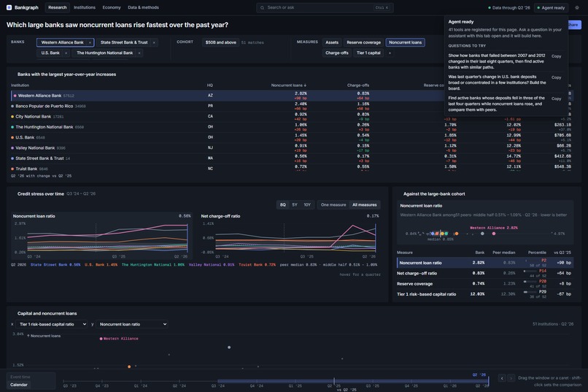
Task: Click the Share button
Action: pos(573,25)
